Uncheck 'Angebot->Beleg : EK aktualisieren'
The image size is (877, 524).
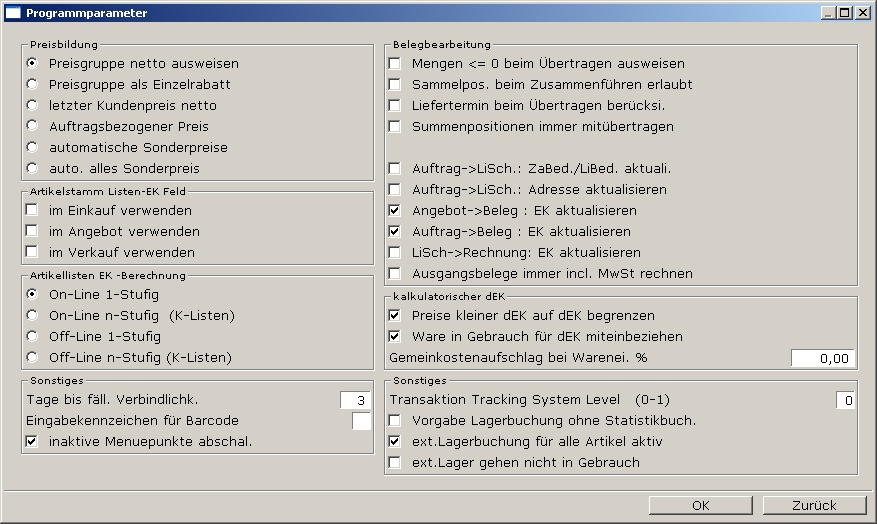point(395,211)
